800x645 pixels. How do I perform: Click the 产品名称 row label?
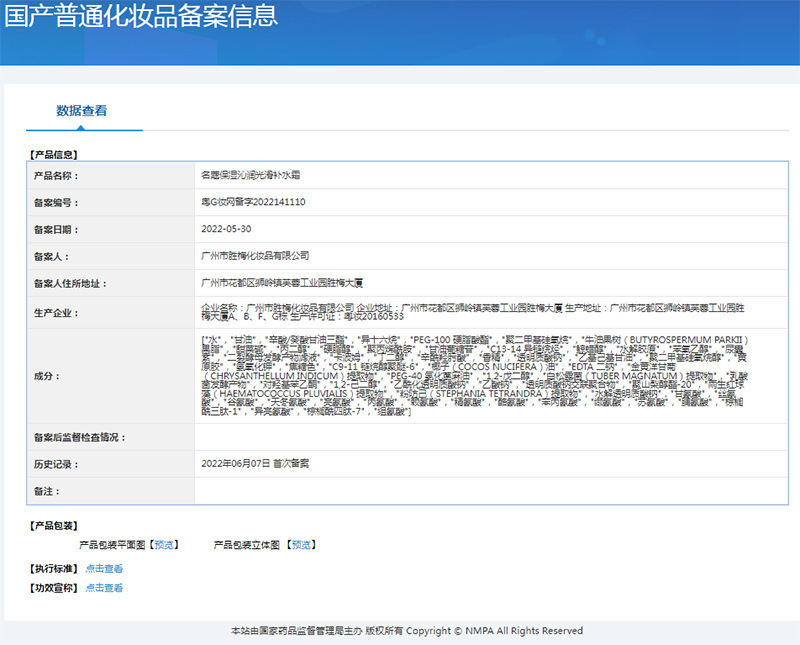pyautogui.click(x=56, y=176)
